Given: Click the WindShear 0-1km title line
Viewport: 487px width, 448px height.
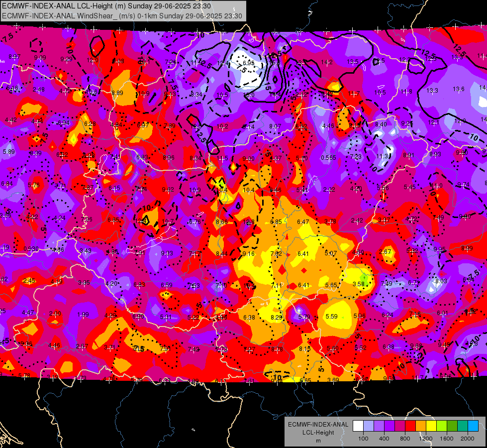Looking at the screenshot, I should [x=122, y=16].
